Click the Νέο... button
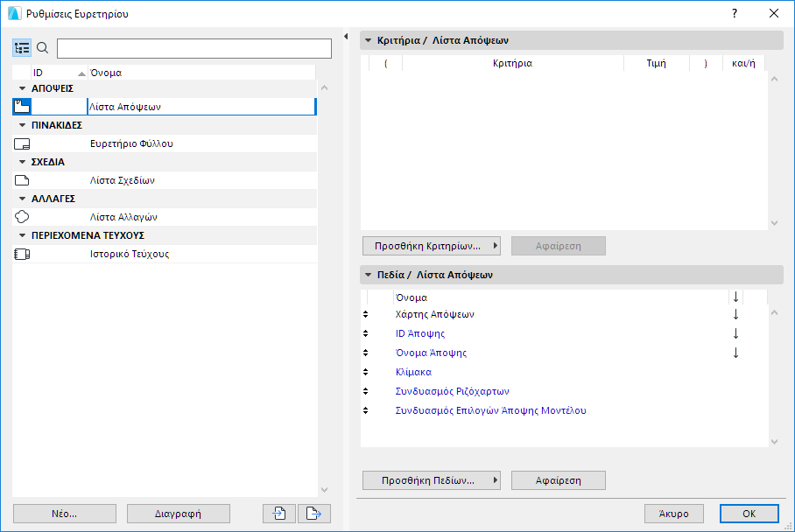Screen dimensions: 795x532 coord(65,514)
